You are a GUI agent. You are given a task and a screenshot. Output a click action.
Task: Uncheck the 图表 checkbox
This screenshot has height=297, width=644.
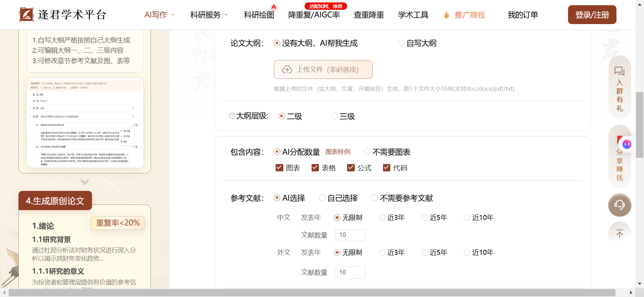(x=279, y=168)
